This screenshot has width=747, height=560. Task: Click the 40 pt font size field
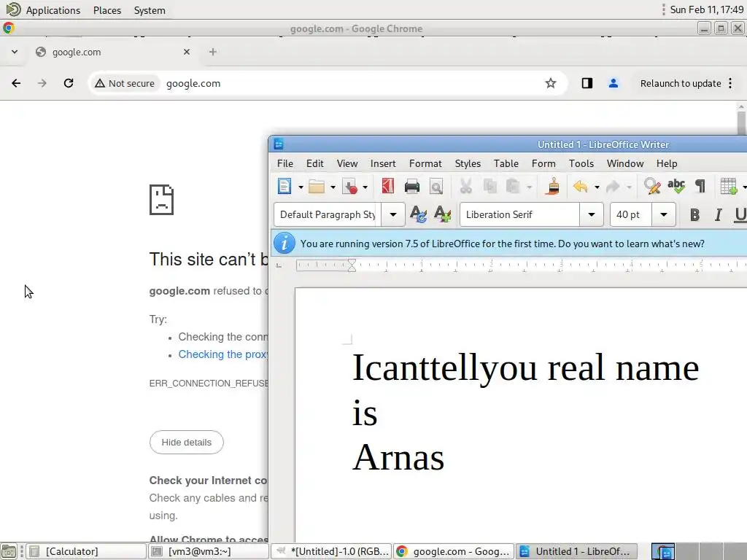[x=631, y=214]
